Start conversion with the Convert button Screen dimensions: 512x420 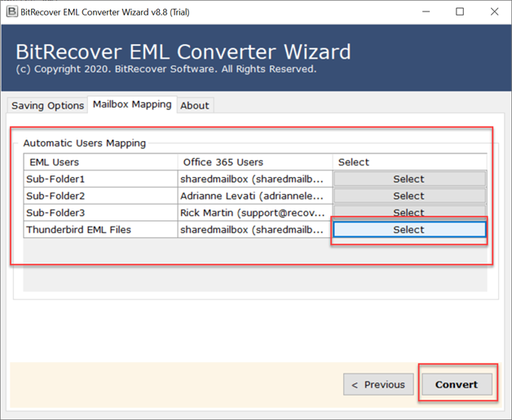point(457,384)
